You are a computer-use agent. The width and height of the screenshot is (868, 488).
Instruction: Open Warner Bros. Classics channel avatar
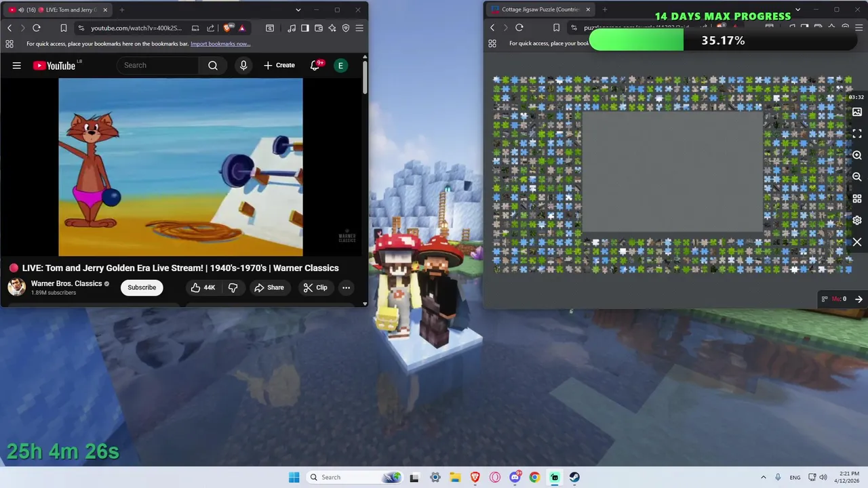click(17, 287)
